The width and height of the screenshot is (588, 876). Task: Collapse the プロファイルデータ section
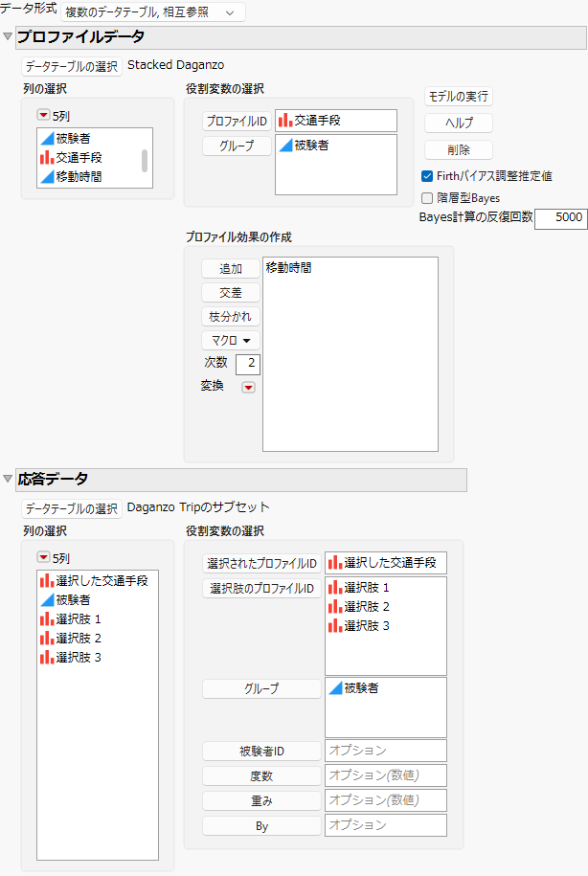click(x=8, y=36)
